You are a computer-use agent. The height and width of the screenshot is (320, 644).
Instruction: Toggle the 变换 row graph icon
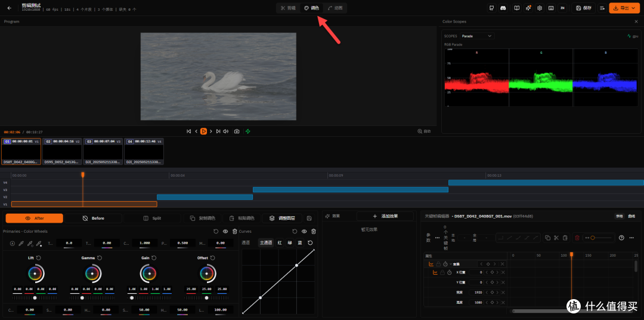pyautogui.click(x=431, y=264)
